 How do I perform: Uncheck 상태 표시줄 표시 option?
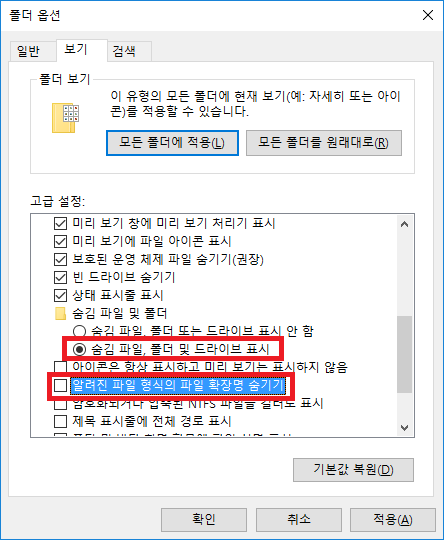(60, 295)
